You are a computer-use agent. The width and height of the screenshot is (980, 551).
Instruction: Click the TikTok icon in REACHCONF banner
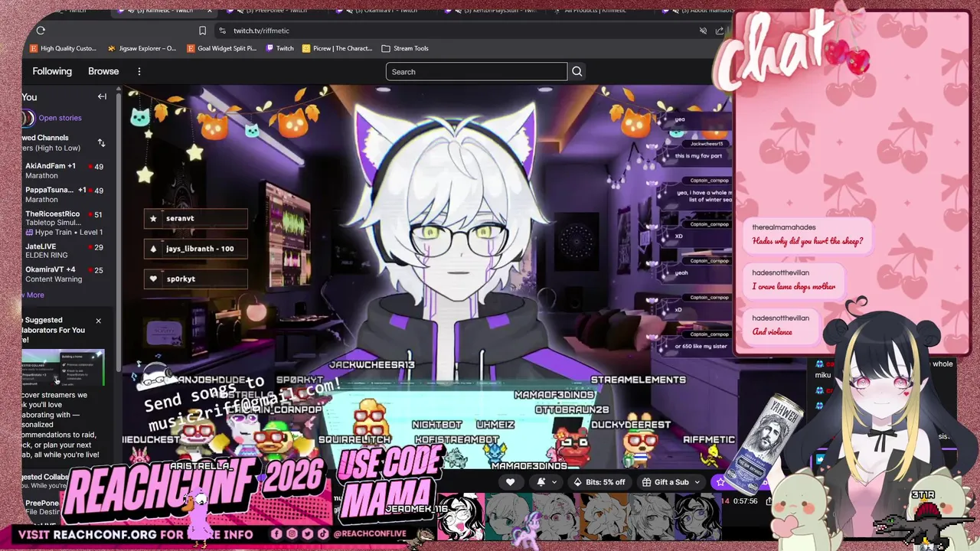point(323,534)
